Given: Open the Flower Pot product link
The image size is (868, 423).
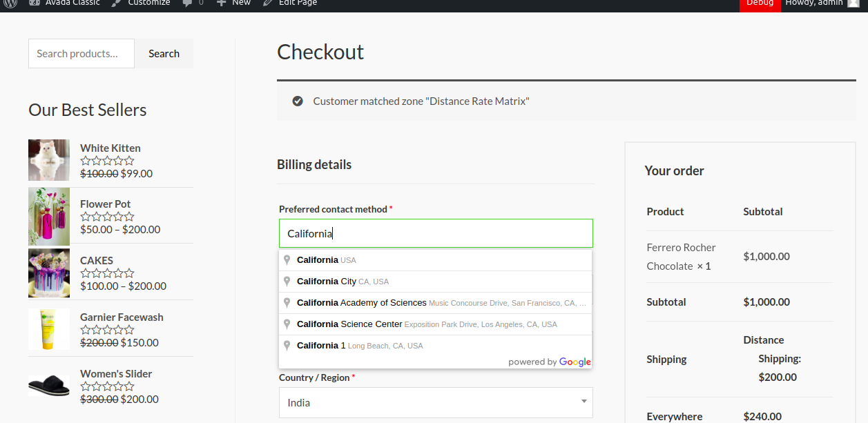Looking at the screenshot, I should click(x=105, y=204).
